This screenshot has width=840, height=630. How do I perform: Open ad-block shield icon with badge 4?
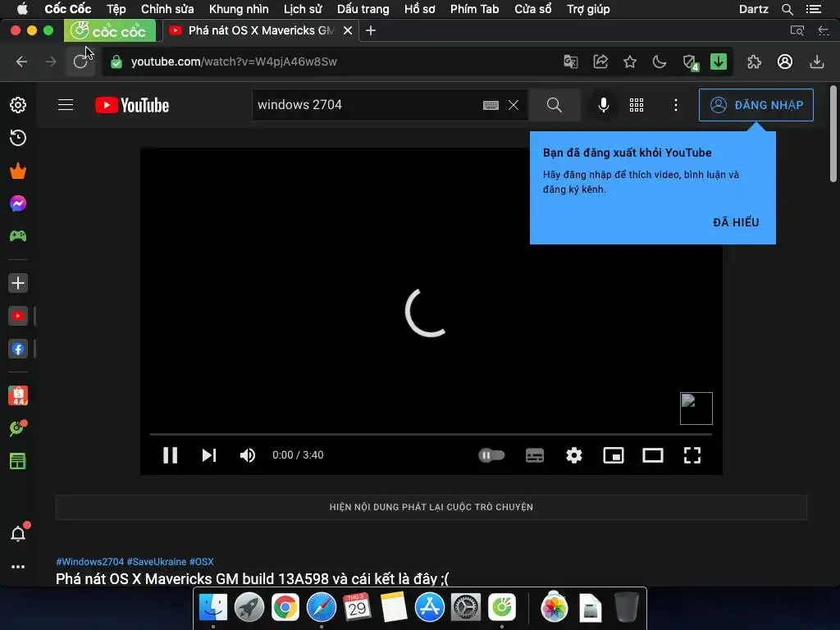tap(691, 62)
